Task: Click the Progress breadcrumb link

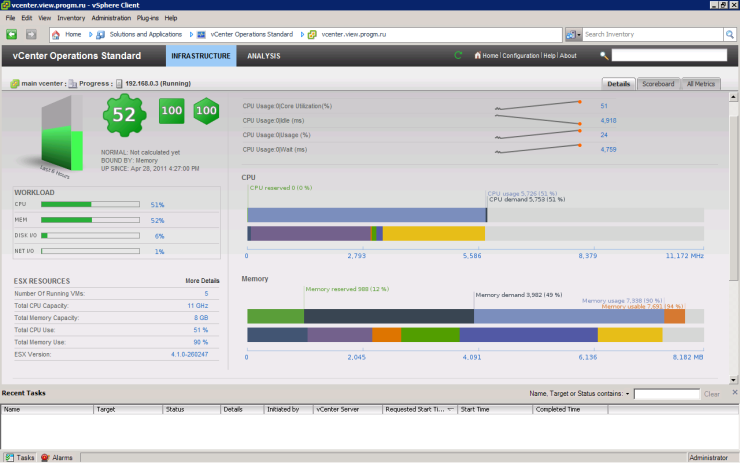Action: click(94, 84)
